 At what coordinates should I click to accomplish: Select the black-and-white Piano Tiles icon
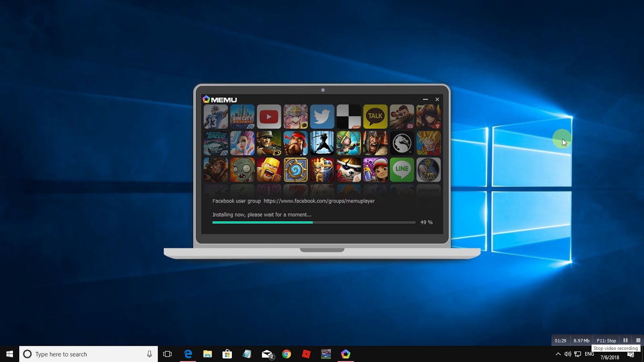click(349, 117)
